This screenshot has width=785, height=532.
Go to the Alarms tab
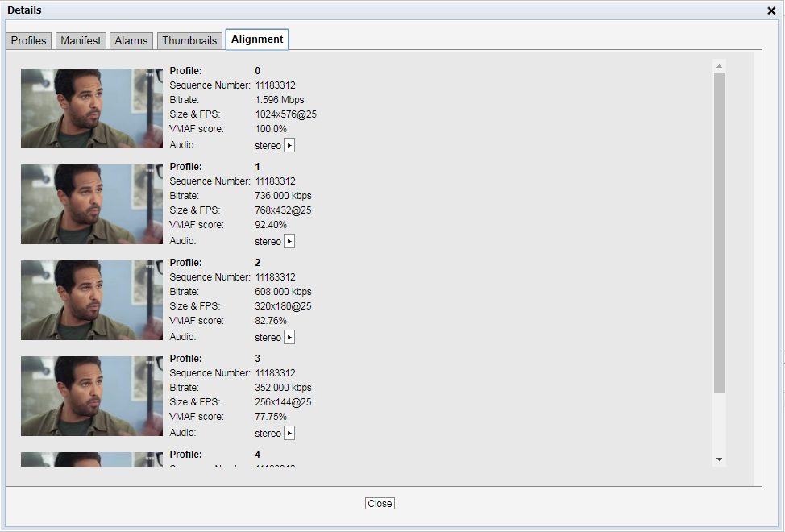tap(131, 40)
